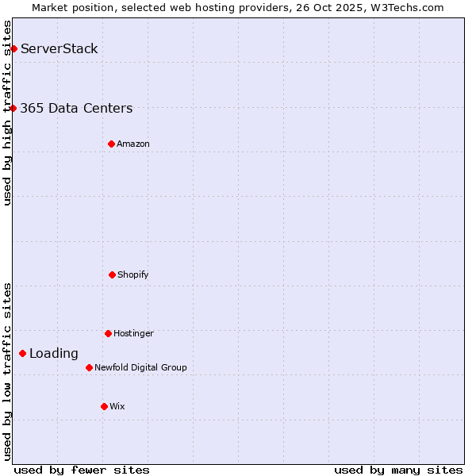Select the Hostinger text label
Screen dimensions: 476x476
pos(133,333)
